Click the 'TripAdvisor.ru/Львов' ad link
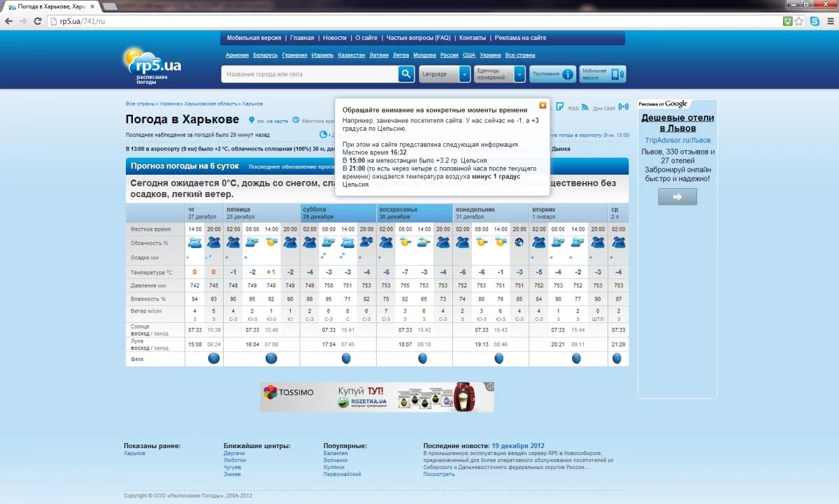The width and height of the screenshot is (839, 504). tap(677, 141)
